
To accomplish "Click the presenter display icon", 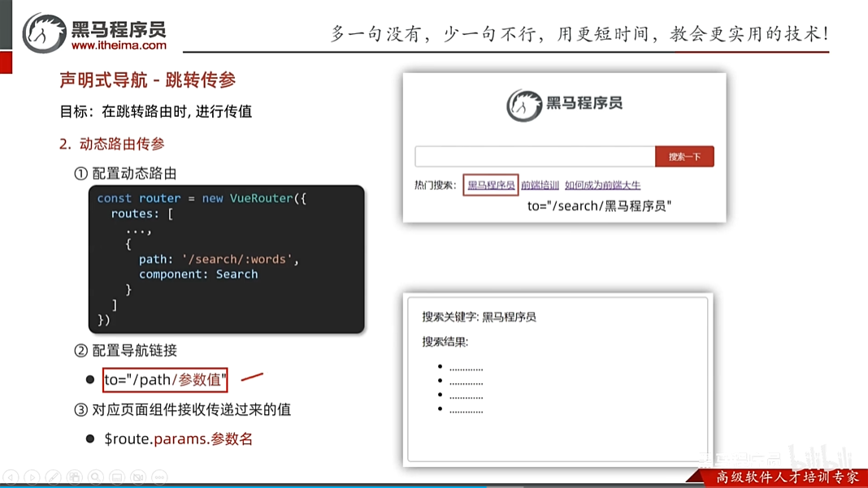I will click(116, 477).
